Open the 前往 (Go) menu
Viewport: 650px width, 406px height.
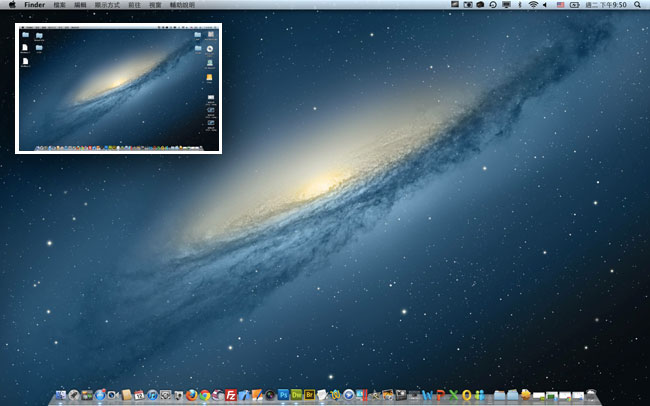pos(134,5)
